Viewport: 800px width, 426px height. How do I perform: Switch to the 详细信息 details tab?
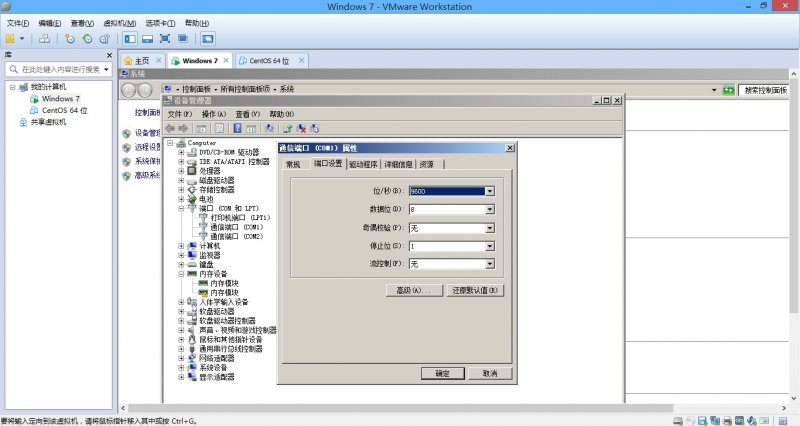398,164
